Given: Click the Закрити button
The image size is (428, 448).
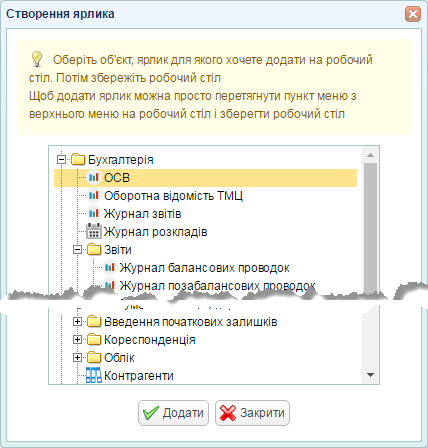Looking at the screenshot, I should click(252, 413).
